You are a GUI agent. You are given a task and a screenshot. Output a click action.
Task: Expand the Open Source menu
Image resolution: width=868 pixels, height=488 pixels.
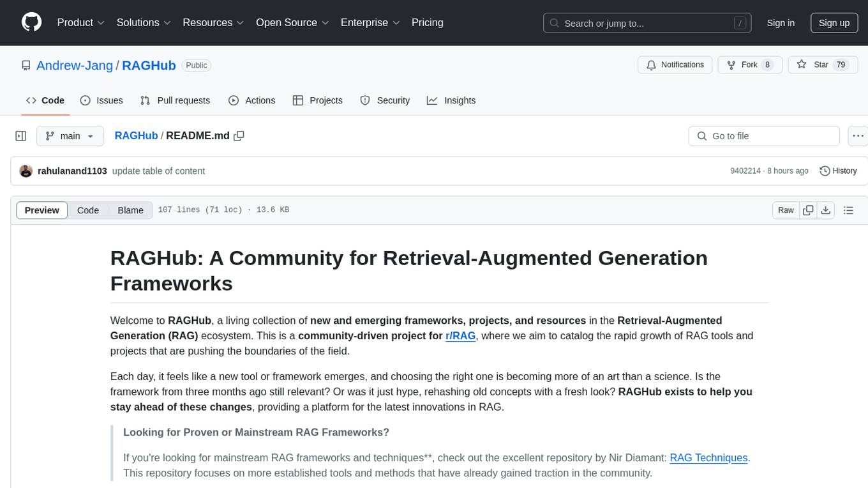292,22
